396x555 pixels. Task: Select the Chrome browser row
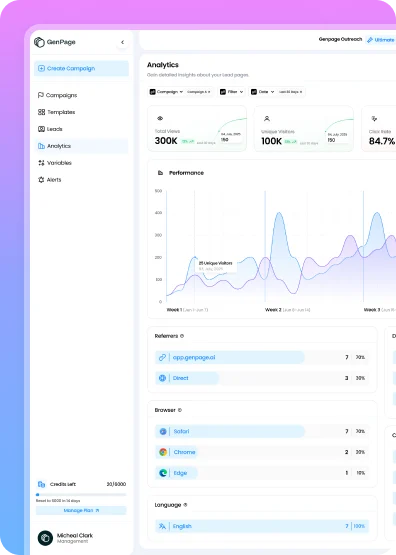pos(262,452)
